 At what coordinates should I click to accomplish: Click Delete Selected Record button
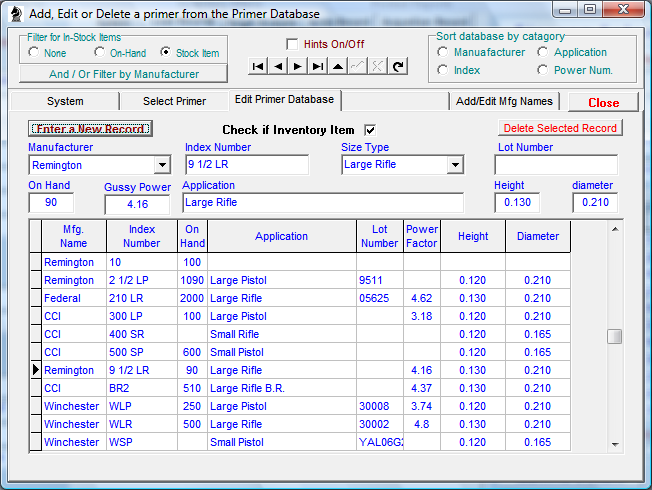pos(560,128)
